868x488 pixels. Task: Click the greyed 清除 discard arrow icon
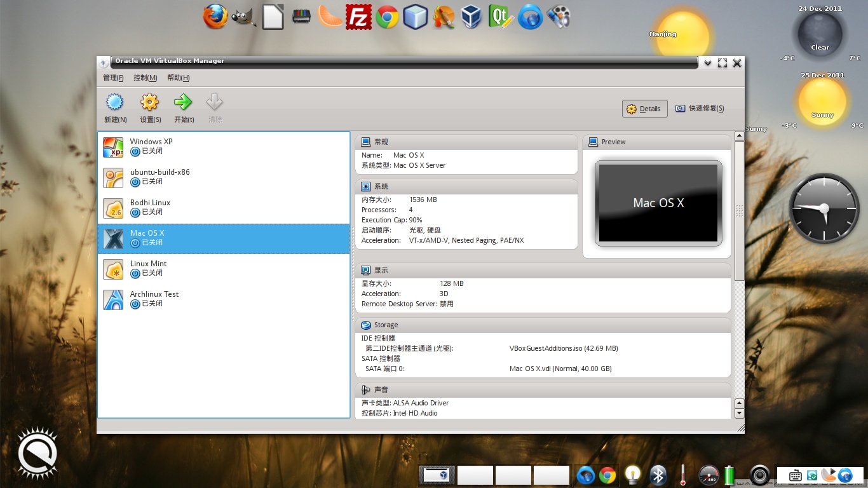215,102
